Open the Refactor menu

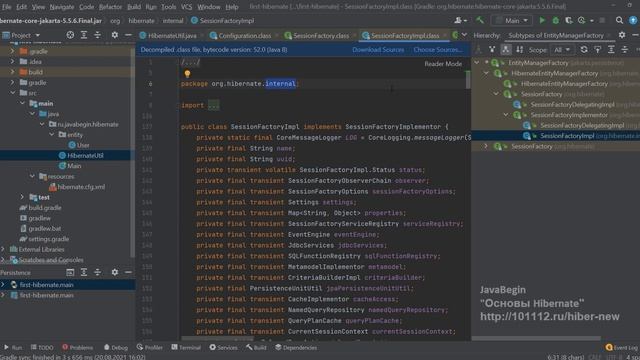[110, 7]
